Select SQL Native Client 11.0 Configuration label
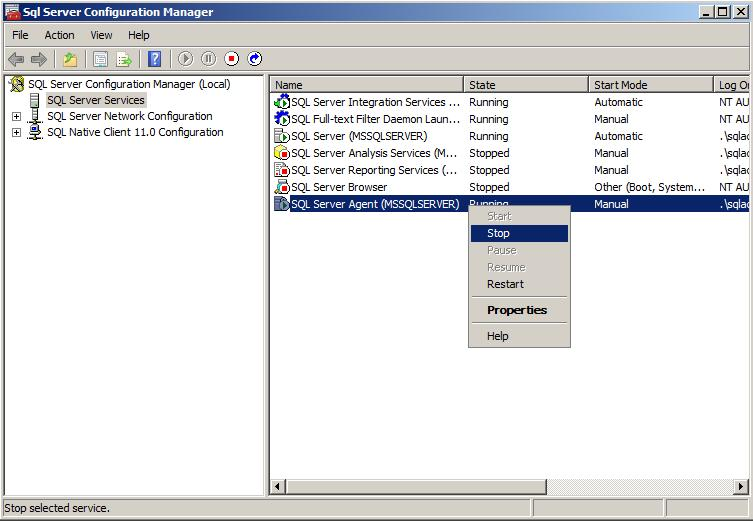 [x=135, y=132]
